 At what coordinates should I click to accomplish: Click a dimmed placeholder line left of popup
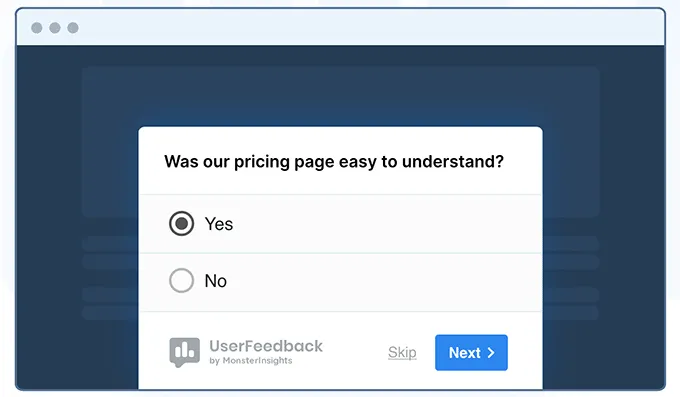coord(110,244)
